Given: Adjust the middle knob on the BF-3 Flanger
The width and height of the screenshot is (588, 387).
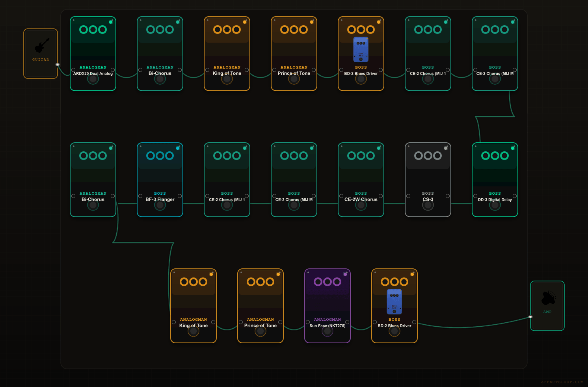Looking at the screenshot, I should coord(160,155).
